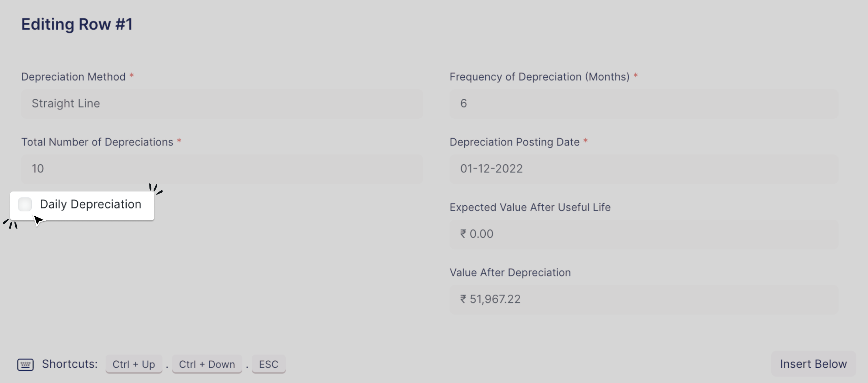Click the Daily Depreciation label text
The image size is (868, 383).
90,204
